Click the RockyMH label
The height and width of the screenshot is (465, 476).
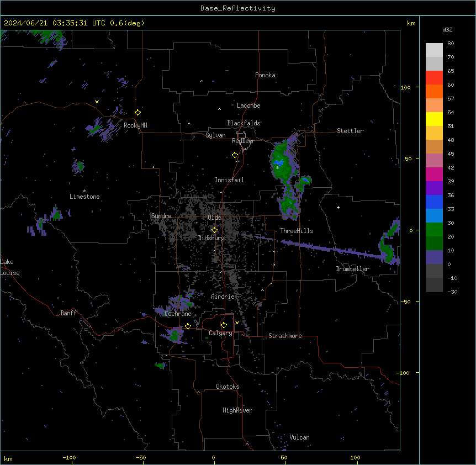point(135,125)
